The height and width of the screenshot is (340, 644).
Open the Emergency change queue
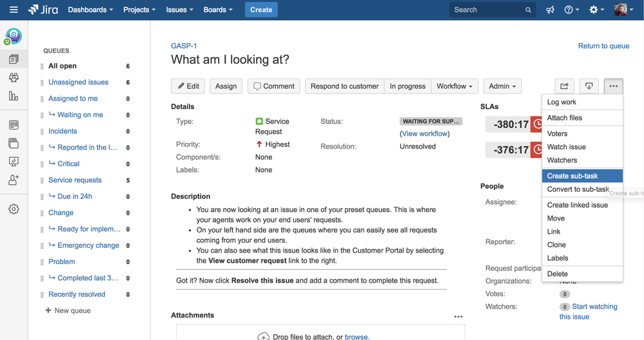(88, 245)
